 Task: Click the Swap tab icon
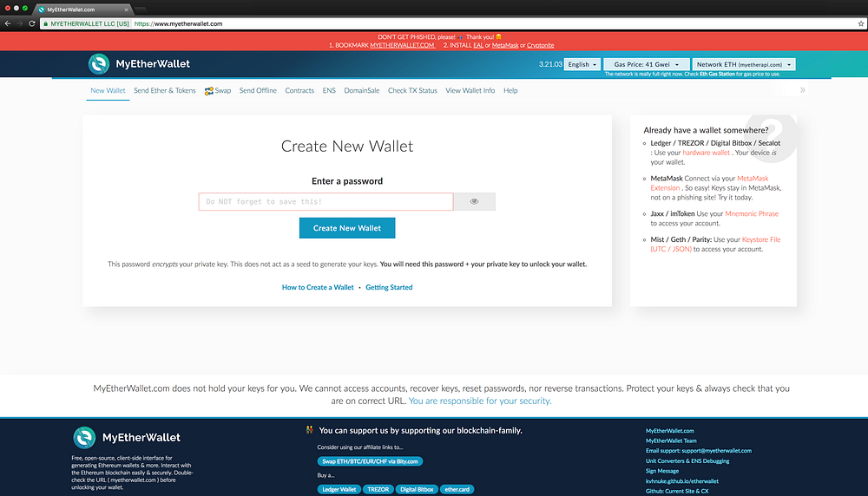click(208, 91)
